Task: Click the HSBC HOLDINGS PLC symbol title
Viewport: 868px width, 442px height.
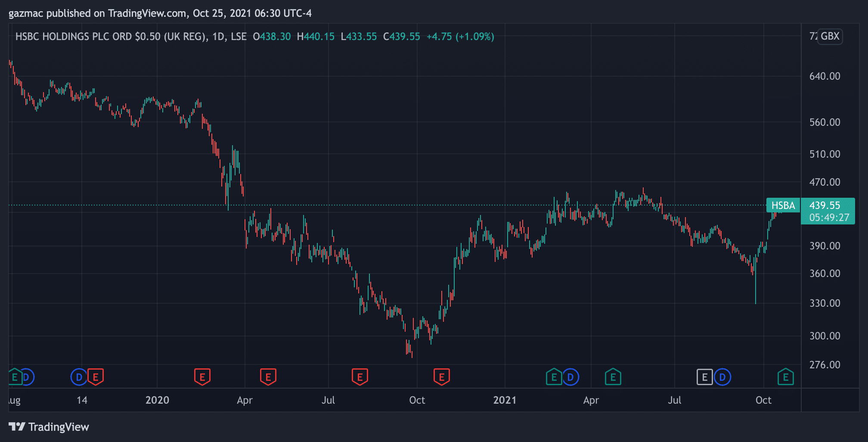Action: tap(111, 37)
